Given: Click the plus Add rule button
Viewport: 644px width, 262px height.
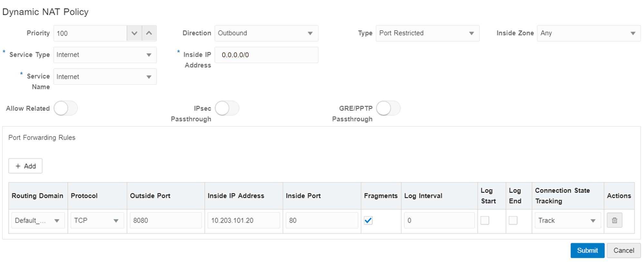Looking at the screenshot, I should [x=25, y=166].
